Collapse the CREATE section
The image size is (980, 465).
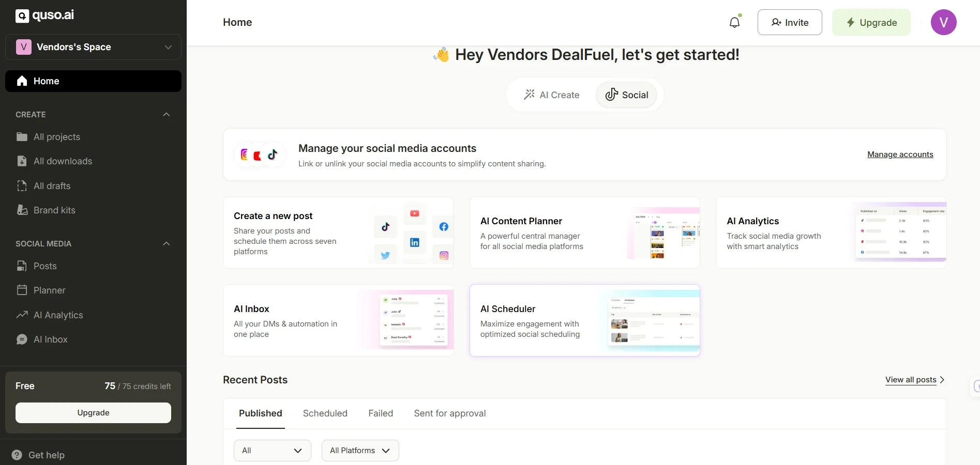pos(165,114)
